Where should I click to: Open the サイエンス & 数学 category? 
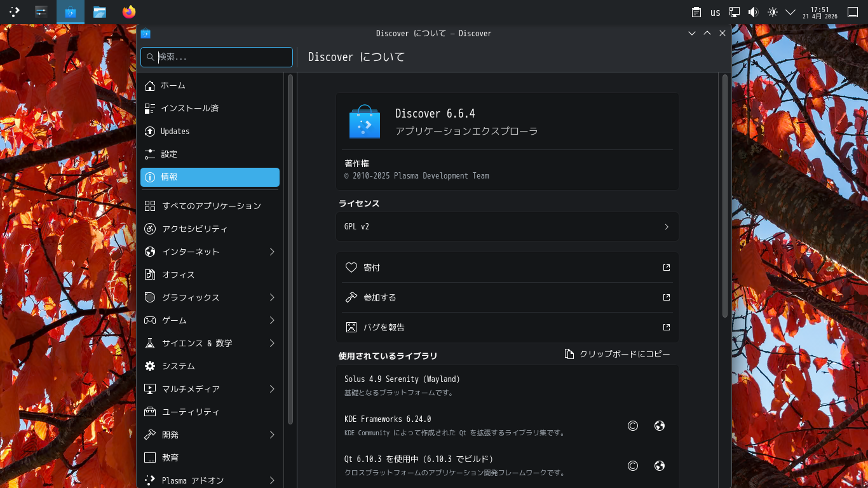pyautogui.click(x=210, y=343)
